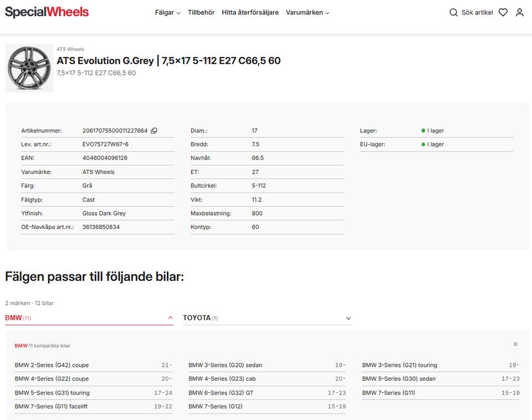Go to the Tillbehör menu item
Image resolution: width=532 pixels, height=420 pixels.
click(x=201, y=13)
